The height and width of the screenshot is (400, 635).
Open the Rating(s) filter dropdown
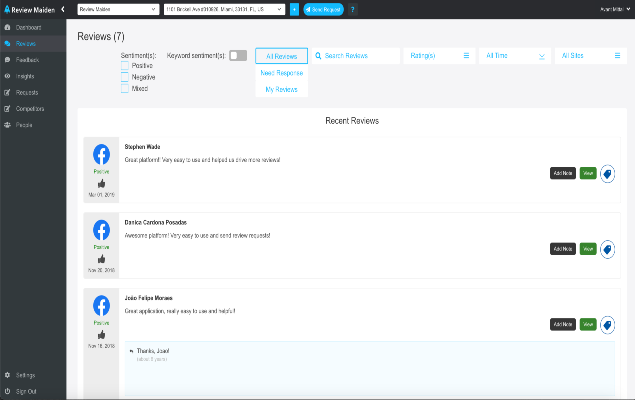tap(439, 55)
